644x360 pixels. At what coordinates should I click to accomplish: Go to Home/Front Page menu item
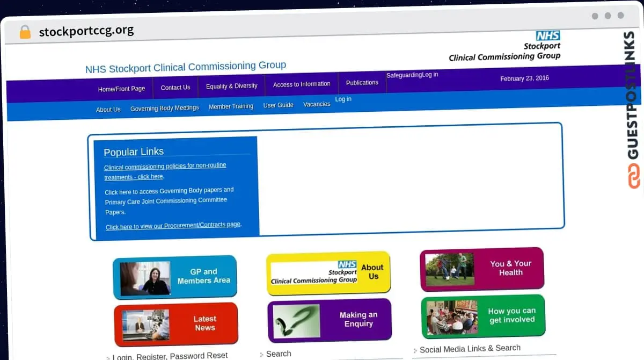click(x=121, y=89)
